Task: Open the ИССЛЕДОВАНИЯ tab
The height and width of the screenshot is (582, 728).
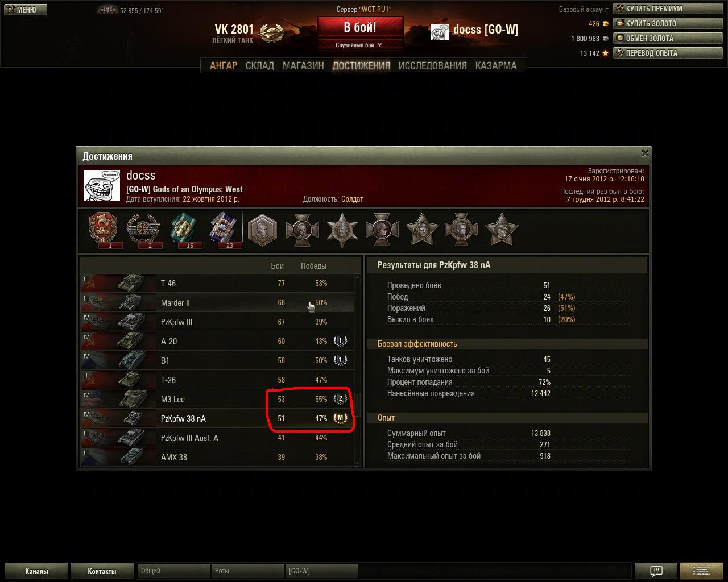Action: tap(432, 65)
